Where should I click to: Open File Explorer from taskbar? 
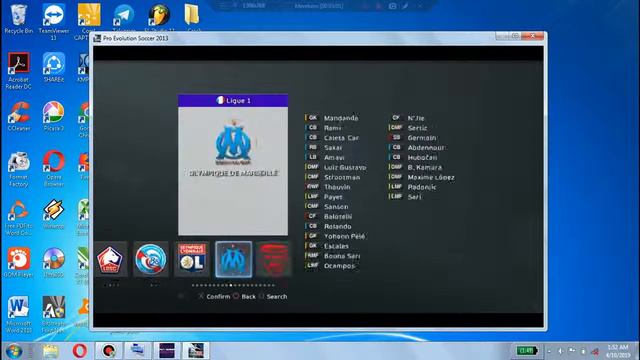[51, 351]
